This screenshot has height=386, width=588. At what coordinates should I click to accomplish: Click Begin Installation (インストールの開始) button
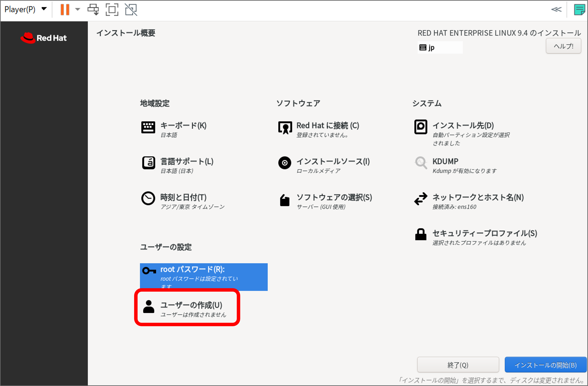[x=545, y=365]
